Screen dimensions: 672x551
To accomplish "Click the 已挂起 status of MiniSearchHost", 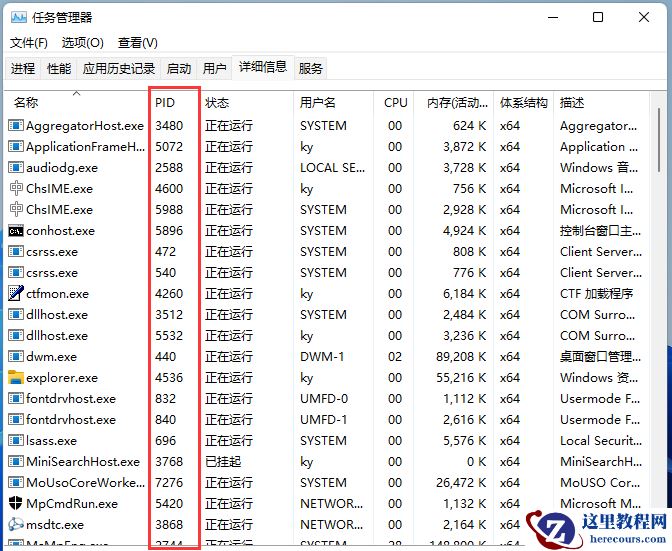I will click(223, 461).
